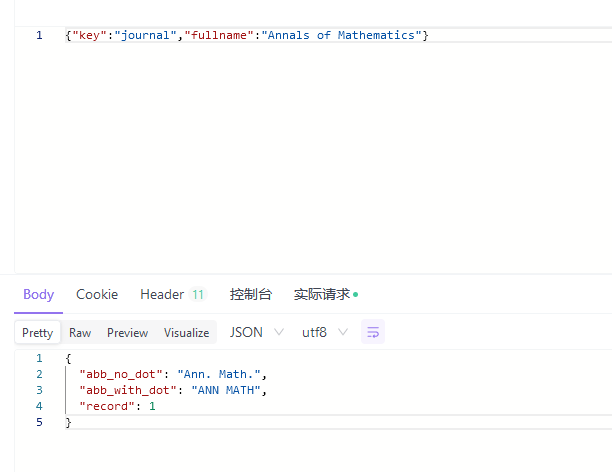Open the 控制台 console tab
Image resolution: width=612 pixels, height=472 pixels.
click(251, 294)
